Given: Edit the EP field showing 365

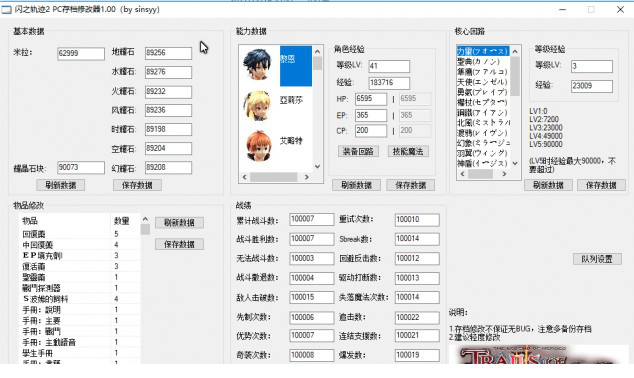Looking at the screenshot, I should (x=371, y=115).
